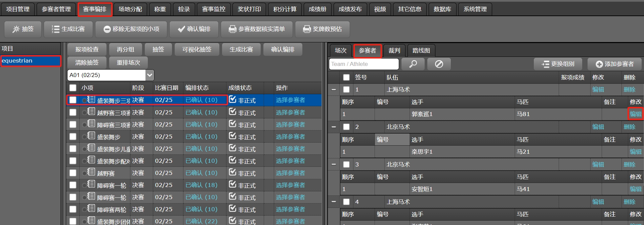Collapse team 1 上海马术 group
This screenshot has width=644, height=225.
click(334, 89)
